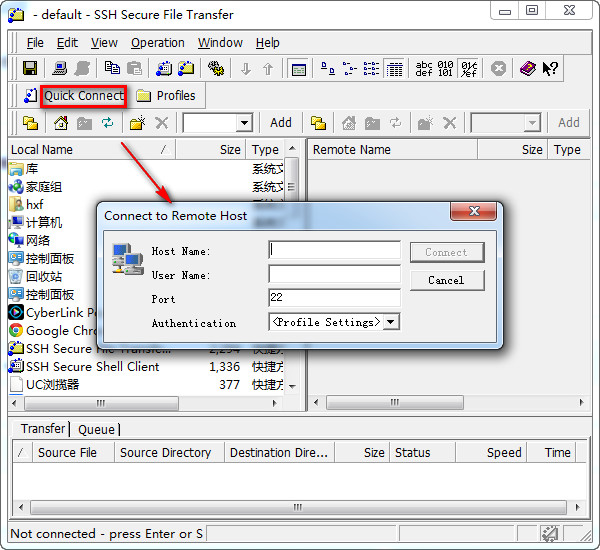The height and width of the screenshot is (550, 600).
Task: Open the Help book icon
Action: [x=528, y=69]
